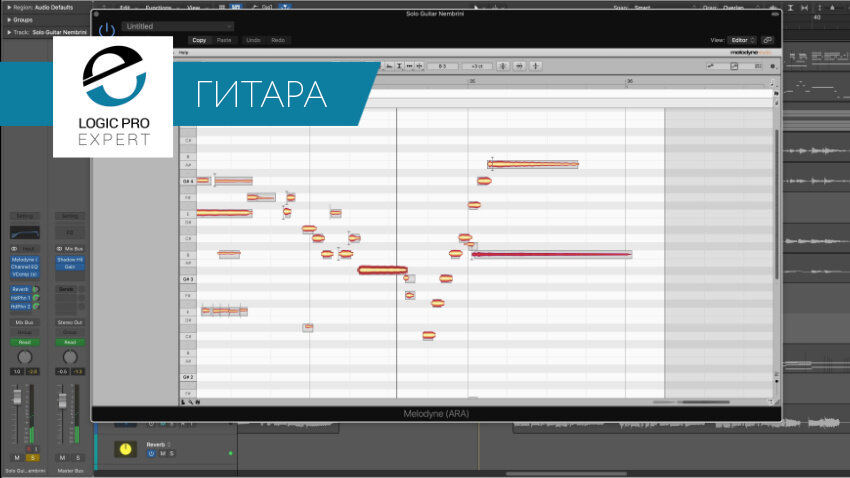Open Read automation mode on Master Bus strip

click(70, 342)
